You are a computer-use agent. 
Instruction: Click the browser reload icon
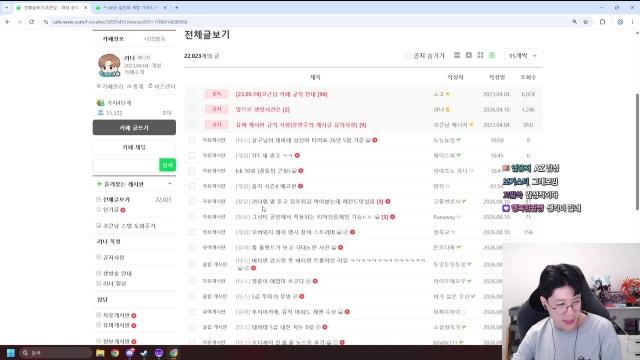[31, 22]
